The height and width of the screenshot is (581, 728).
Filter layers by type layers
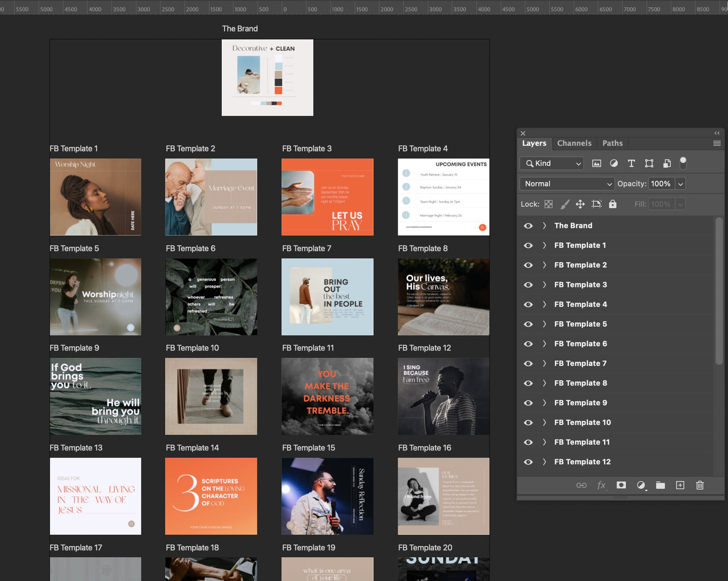(631, 163)
